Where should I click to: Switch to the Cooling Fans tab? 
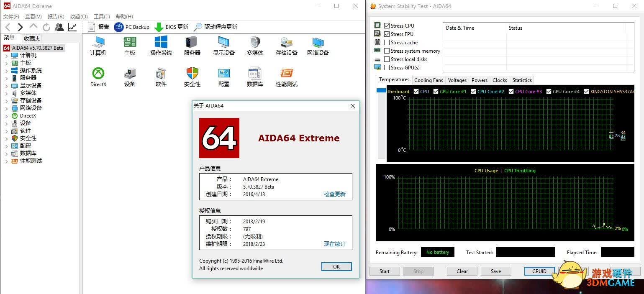coord(428,80)
